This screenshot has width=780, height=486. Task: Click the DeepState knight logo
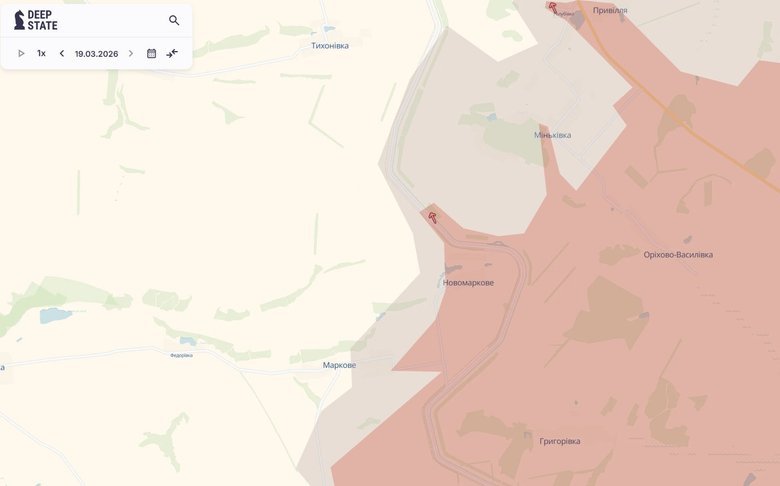pyautogui.click(x=19, y=20)
